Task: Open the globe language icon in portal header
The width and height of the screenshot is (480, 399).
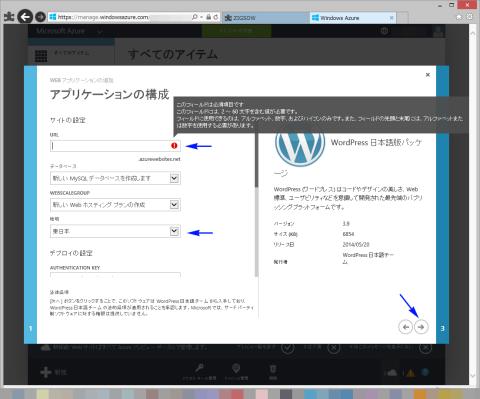Action: tap(384, 31)
